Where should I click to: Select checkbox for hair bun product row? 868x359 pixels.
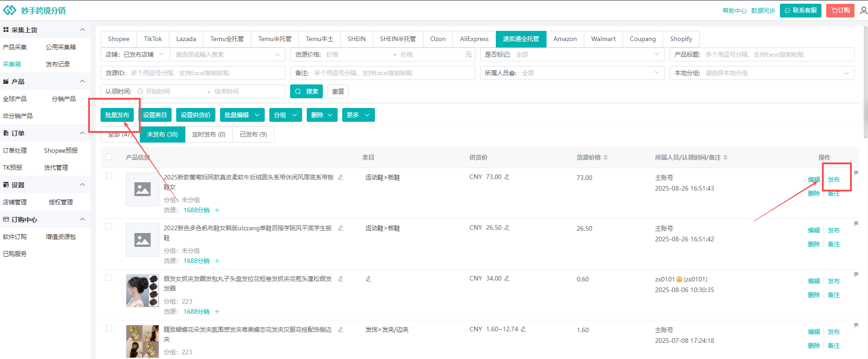109,277
